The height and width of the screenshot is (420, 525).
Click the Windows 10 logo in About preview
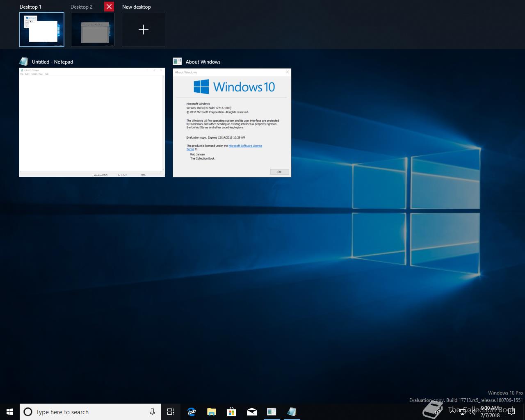click(x=234, y=87)
